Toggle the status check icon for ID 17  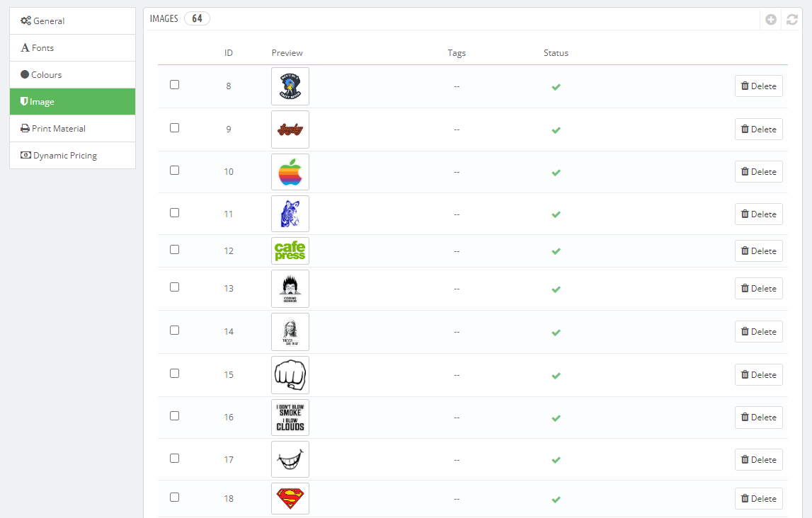pyautogui.click(x=556, y=460)
